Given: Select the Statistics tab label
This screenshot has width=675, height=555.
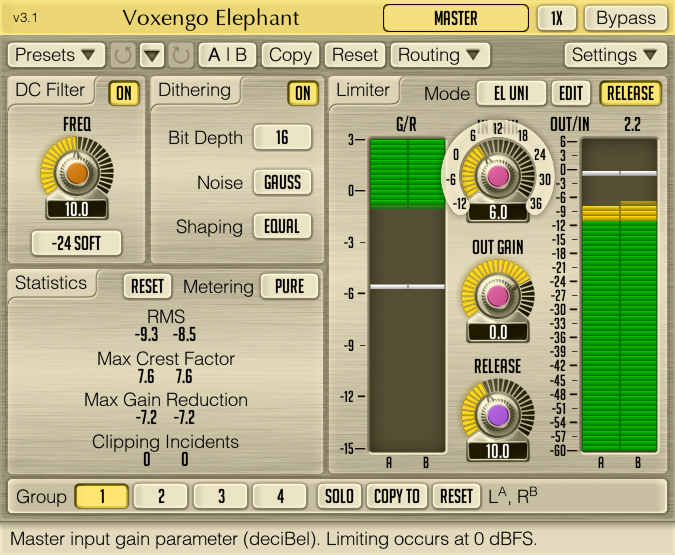Looking at the screenshot, I should coord(51,283).
